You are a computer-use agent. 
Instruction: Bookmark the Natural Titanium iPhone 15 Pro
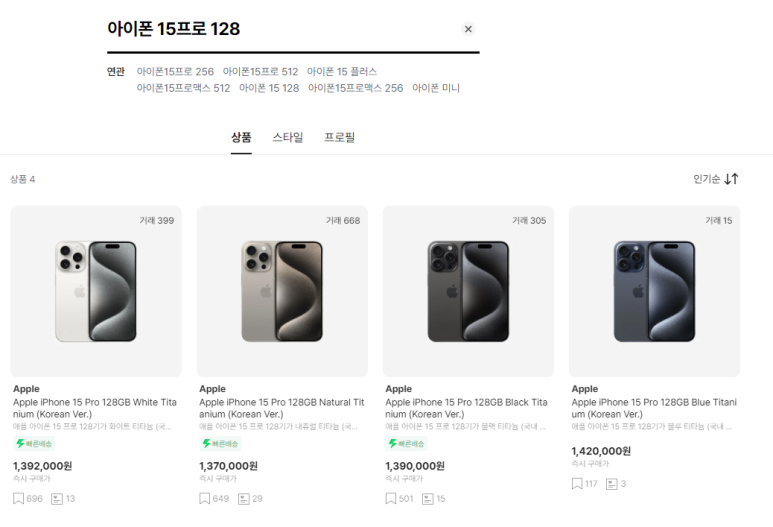205,498
